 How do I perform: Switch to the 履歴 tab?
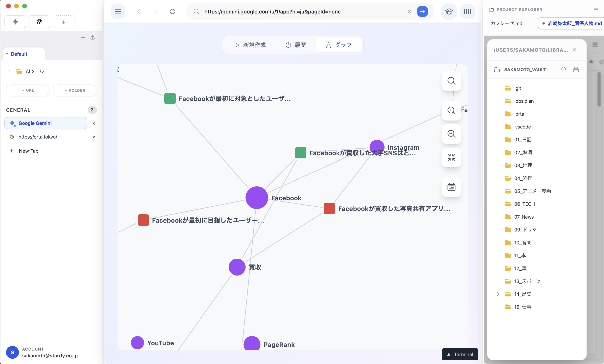pos(295,45)
